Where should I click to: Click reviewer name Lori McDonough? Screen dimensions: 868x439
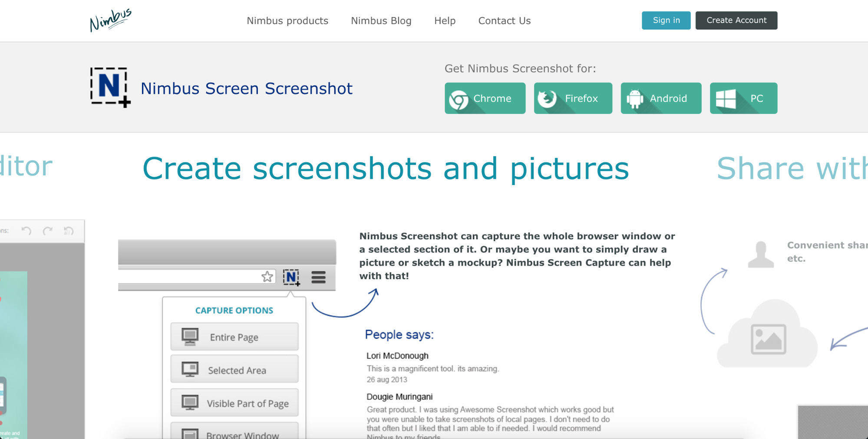(397, 356)
